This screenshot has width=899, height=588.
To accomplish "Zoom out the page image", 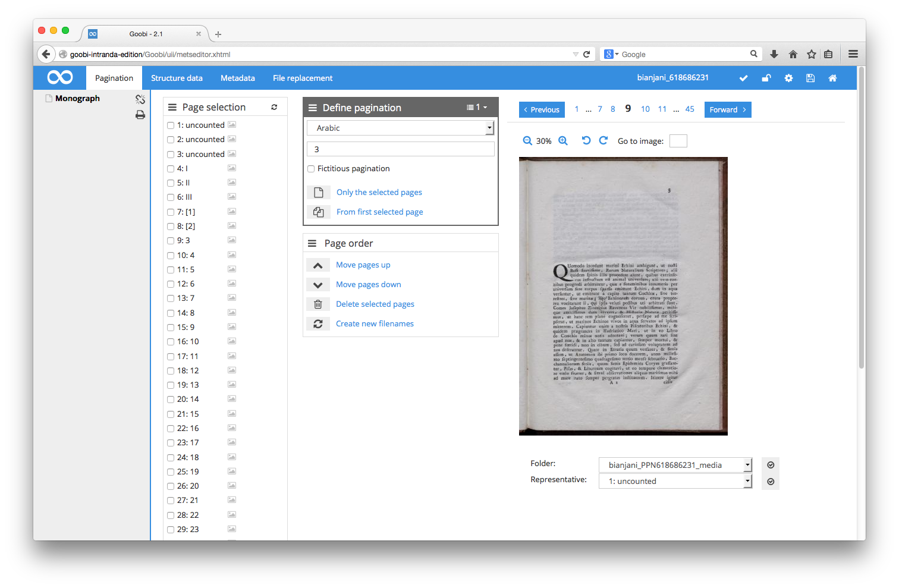I will (527, 141).
